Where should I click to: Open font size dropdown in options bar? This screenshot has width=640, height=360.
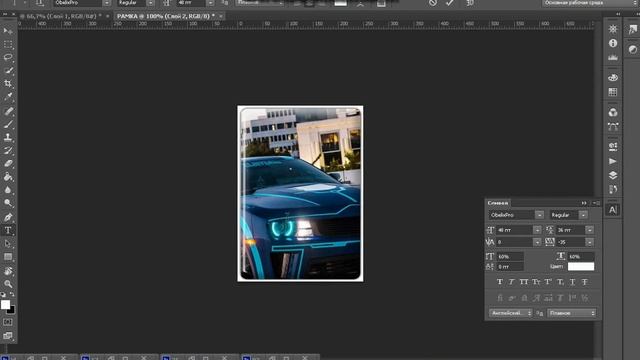pyautogui.click(x=210, y=3)
